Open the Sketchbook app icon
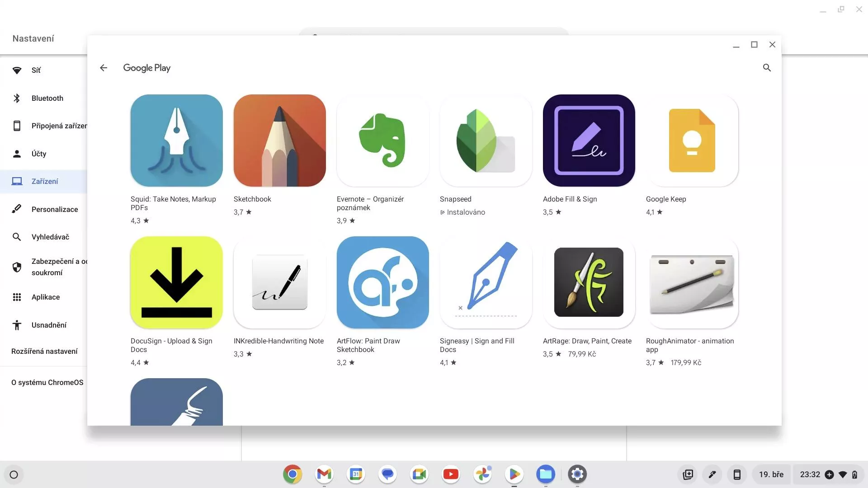 tap(279, 141)
